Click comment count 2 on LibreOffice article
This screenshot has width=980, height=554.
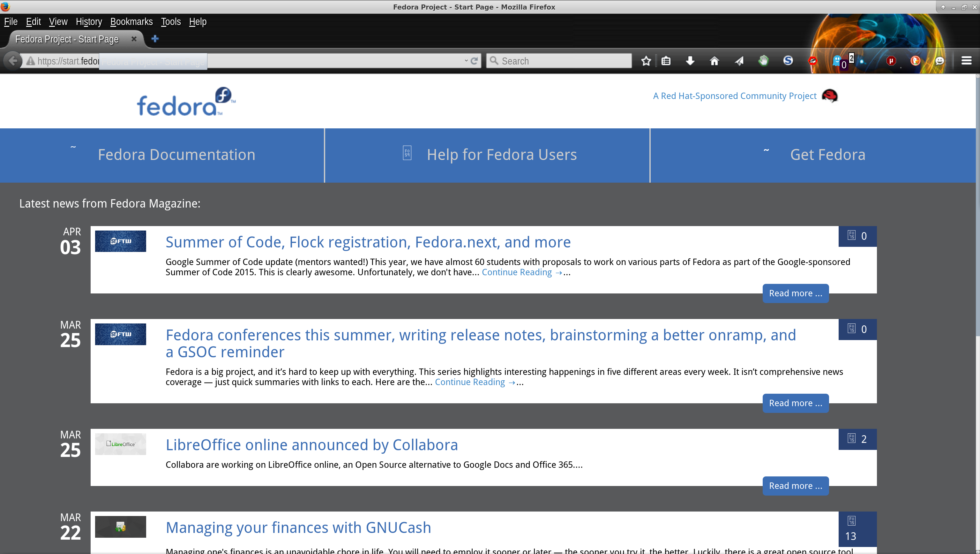(857, 439)
